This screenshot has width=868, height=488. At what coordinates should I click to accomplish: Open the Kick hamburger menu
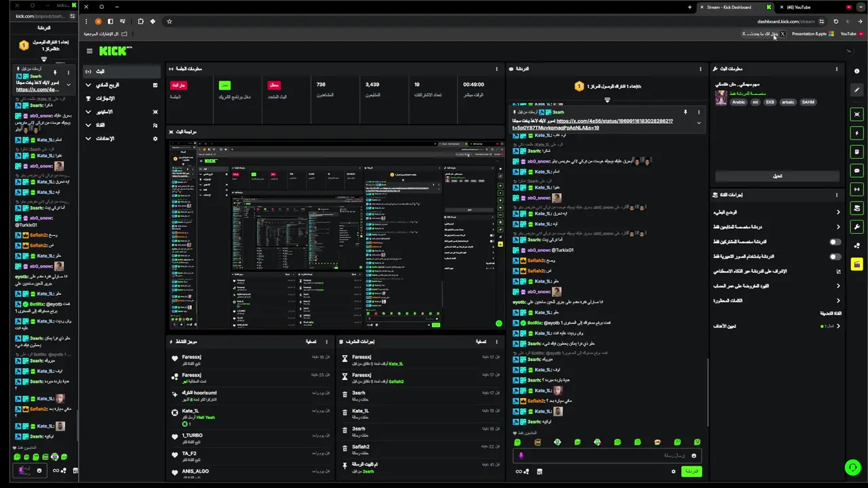89,51
